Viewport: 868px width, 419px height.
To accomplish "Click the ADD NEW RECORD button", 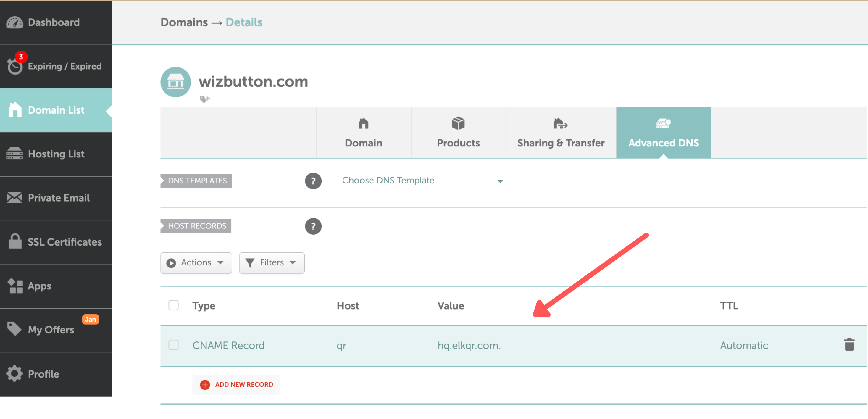I will (235, 385).
